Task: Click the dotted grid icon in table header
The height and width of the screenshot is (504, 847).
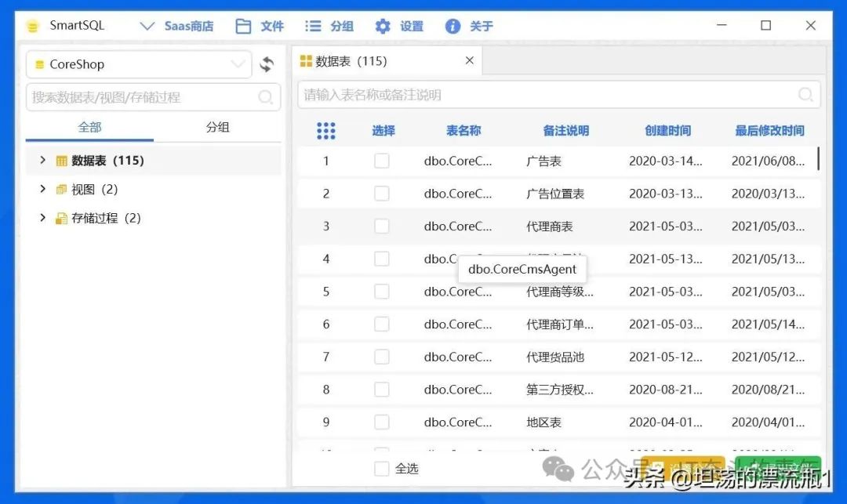Action: click(x=325, y=131)
